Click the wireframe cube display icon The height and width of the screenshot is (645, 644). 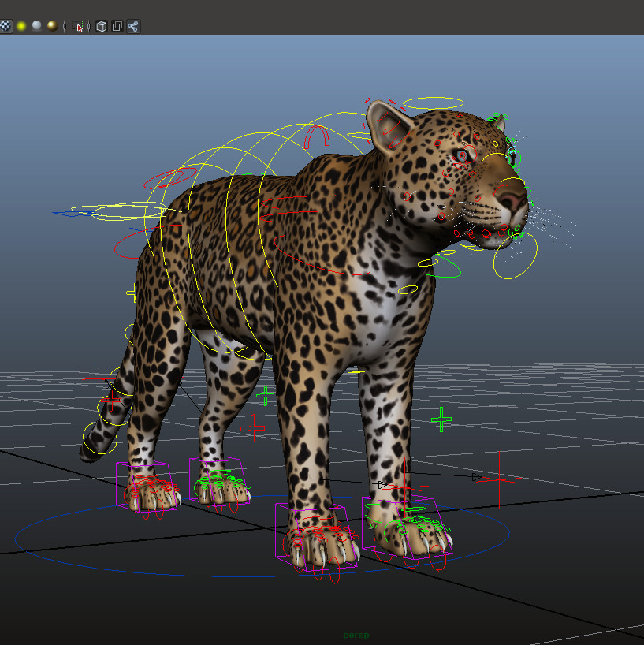[x=101, y=25]
